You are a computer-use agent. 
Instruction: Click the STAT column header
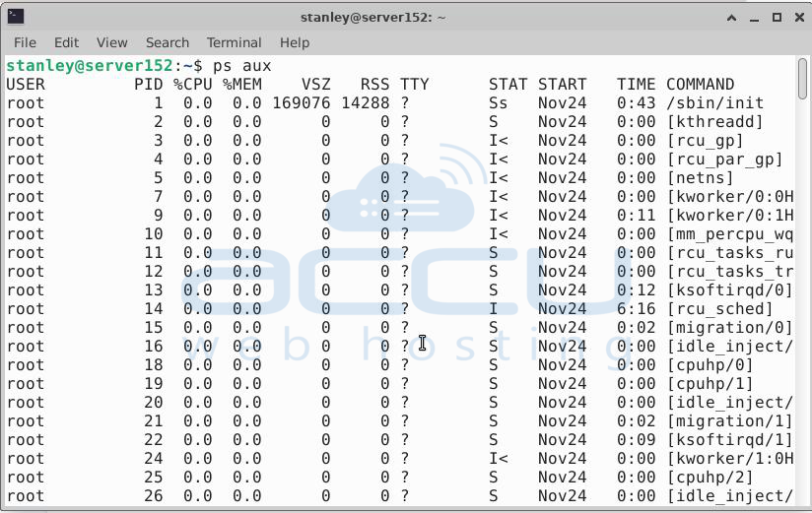[x=508, y=85]
